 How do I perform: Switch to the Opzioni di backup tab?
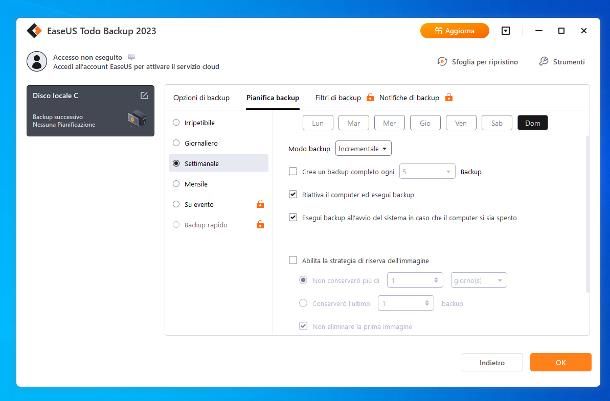click(x=201, y=98)
